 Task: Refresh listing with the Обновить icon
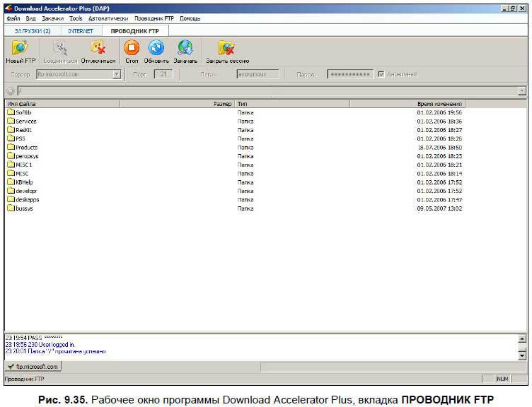click(x=156, y=48)
